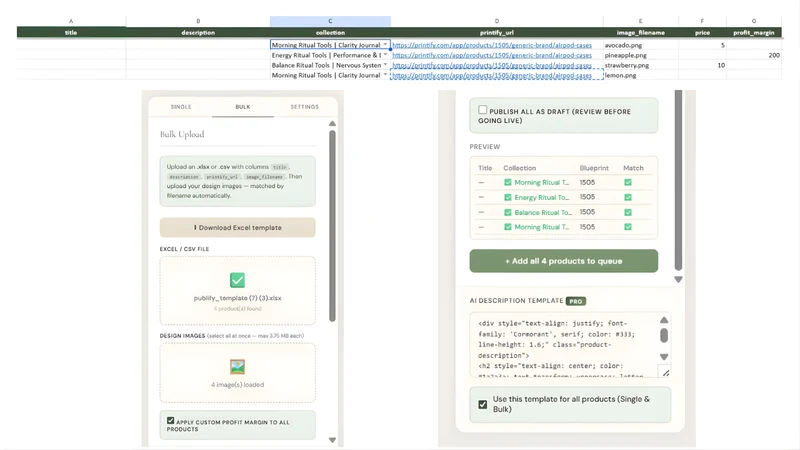Click the resize handle of the template textarea
The height and width of the screenshot is (450, 800).
tap(666, 373)
